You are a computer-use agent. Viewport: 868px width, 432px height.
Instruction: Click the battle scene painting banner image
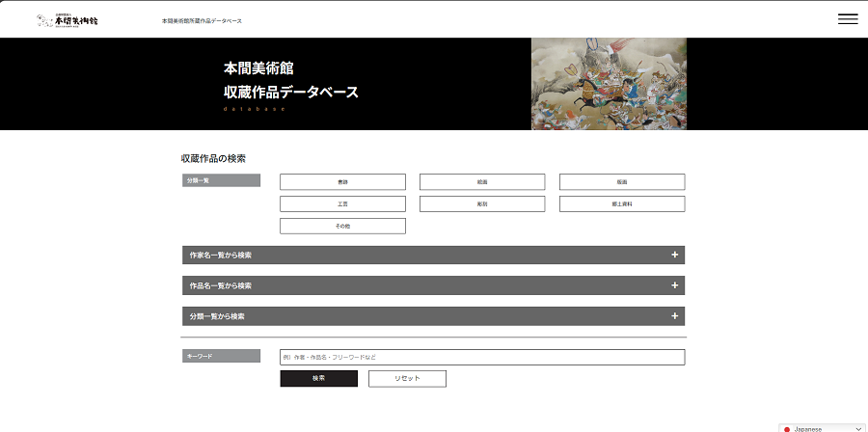click(x=609, y=84)
